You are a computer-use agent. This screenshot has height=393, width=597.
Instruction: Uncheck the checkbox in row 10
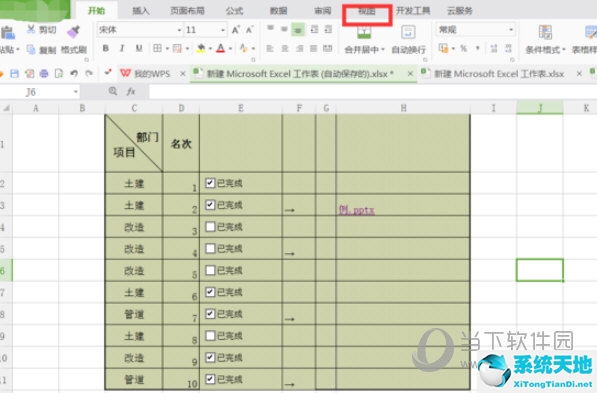pos(210,357)
